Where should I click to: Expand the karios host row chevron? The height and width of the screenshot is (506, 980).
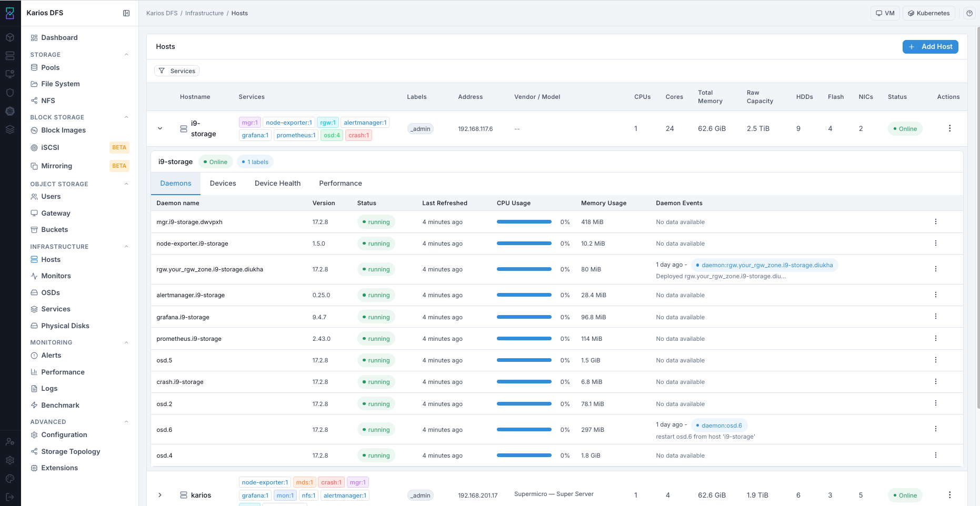pos(160,495)
